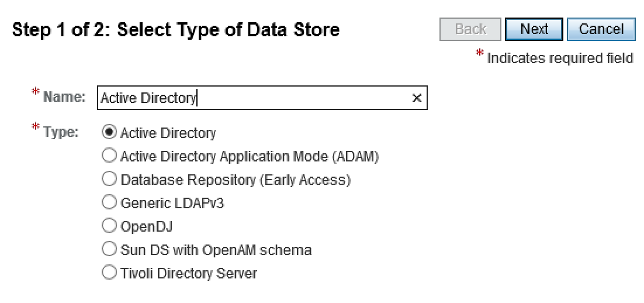
Task: Click the 'OpenDJ' option label text
Action: click(x=146, y=227)
